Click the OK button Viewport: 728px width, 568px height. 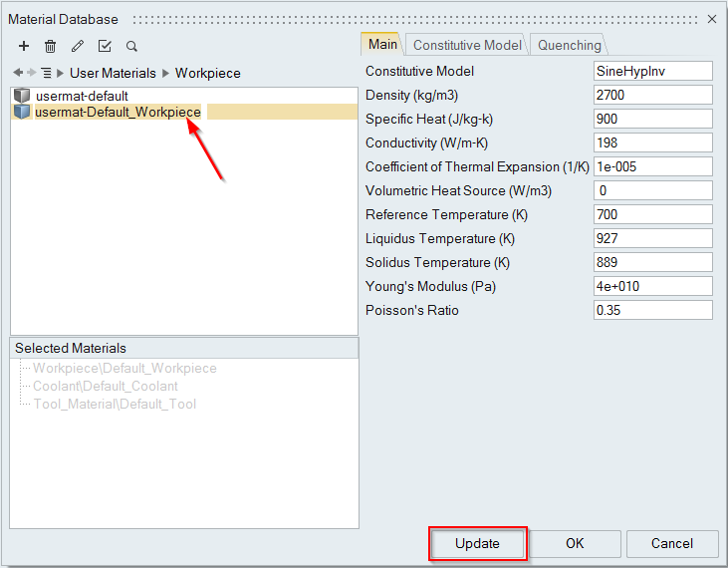[x=575, y=543]
